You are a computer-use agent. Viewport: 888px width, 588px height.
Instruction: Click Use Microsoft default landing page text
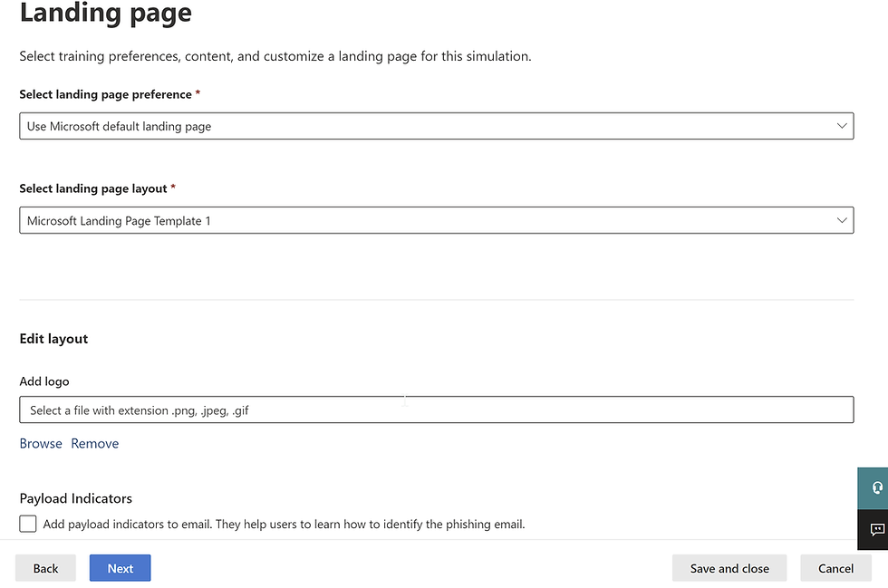119,126
